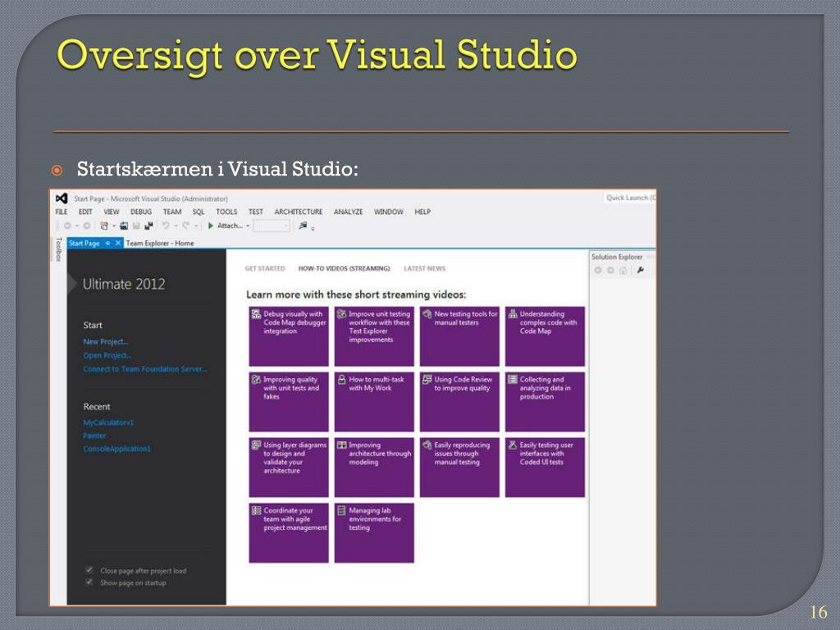The width and height of the screenshot is (840, 630).
Task: Open 'Improve unit testing workflow' video tile
Action: (374, 336)
